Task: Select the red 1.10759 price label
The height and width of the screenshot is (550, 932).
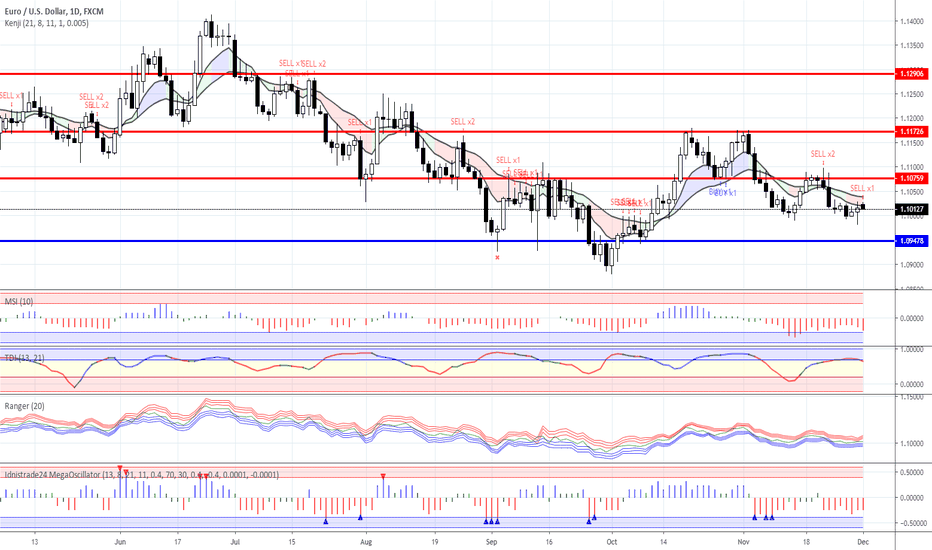Action: point(911,179)
